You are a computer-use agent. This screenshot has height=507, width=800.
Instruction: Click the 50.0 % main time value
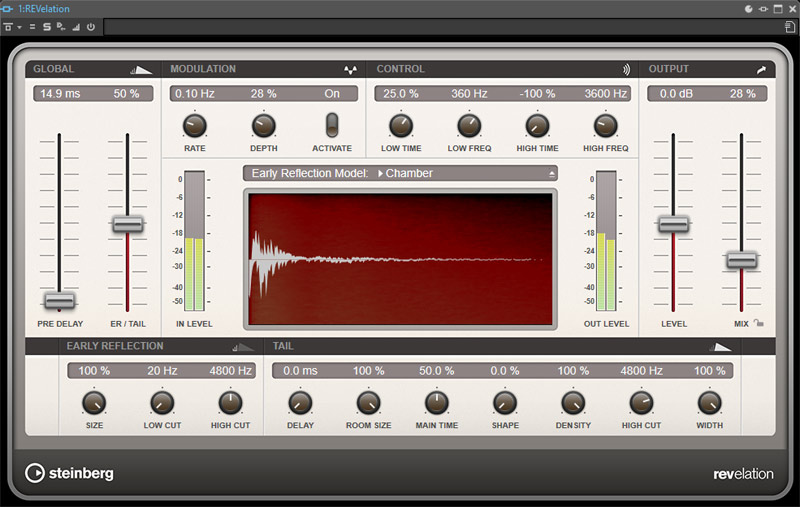coord(437,371)
